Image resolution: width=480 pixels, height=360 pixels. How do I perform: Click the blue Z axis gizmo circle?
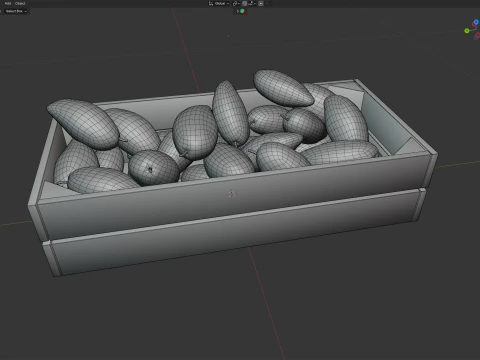click(x=476, y=22)
